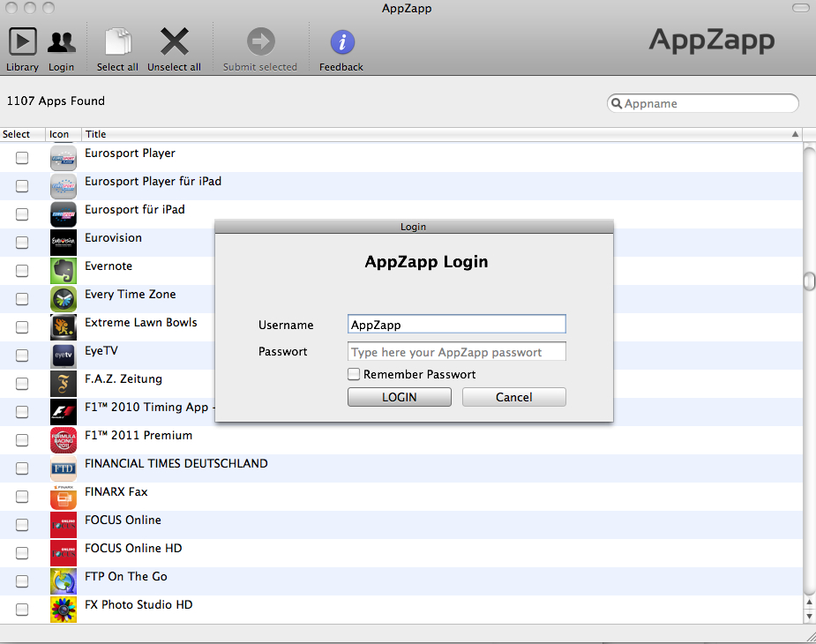Select the "FINANCIAL TIMES DEUTSCHLAND" title text
Image resolution: width=816 pixels, height=644 pixels.
pos(176,463)
